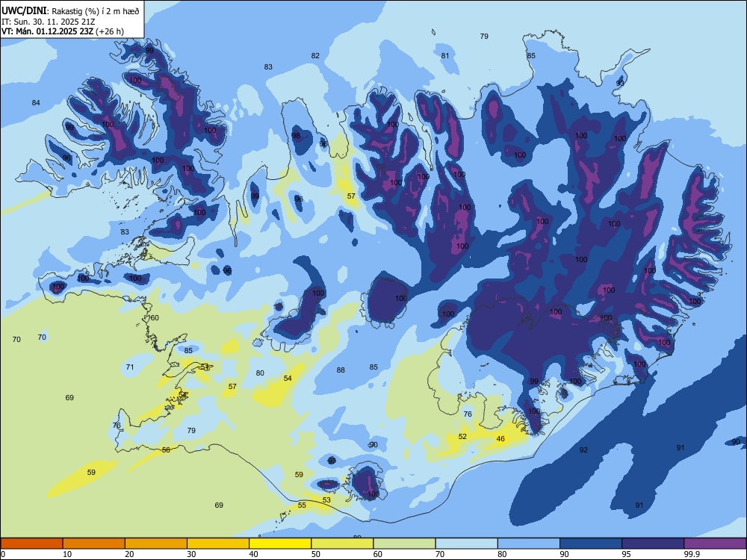This screenshot has width=747, height=560.
Task: Click the purple 99.9+ legend swatch
Action: 715,544
